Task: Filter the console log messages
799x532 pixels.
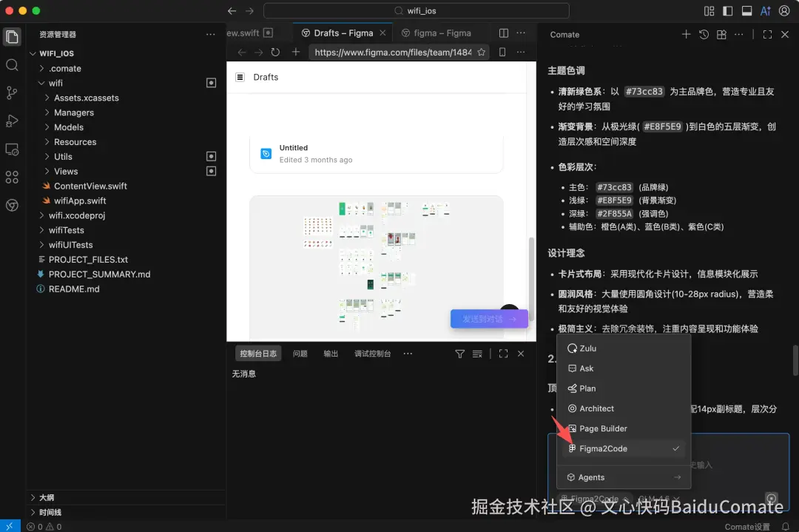Action: (459, 354)
